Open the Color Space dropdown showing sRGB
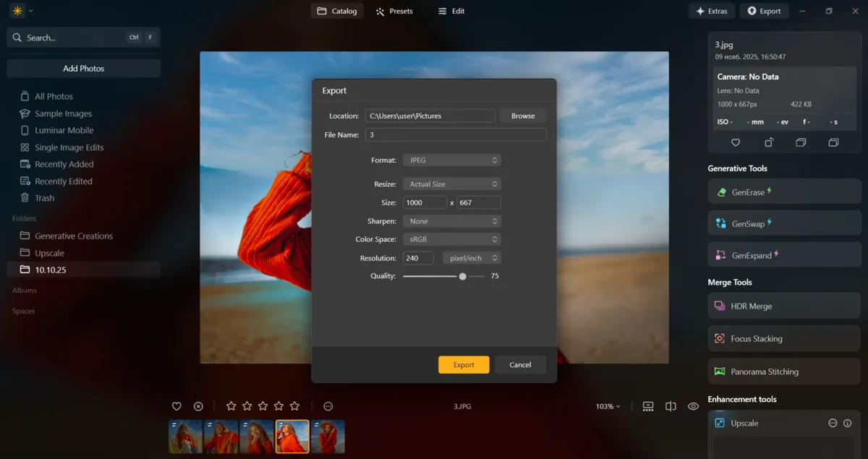Viewport: 868px width, 459px height. 451,239
